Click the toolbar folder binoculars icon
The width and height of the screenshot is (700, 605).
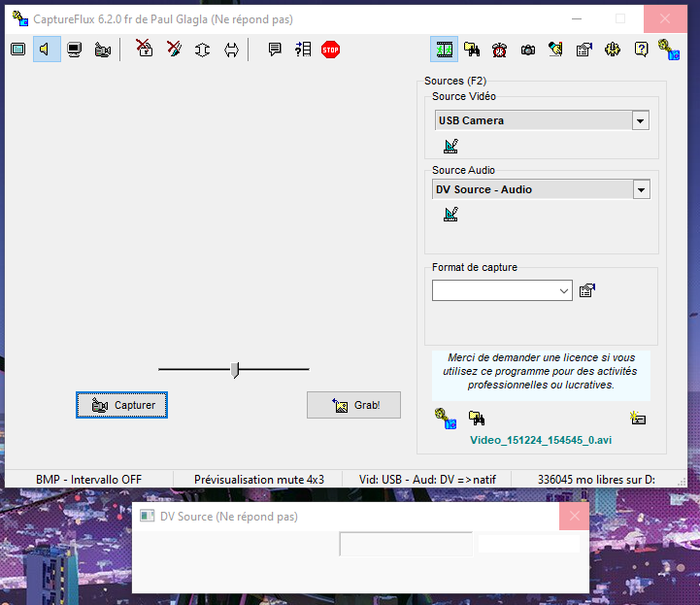[472, 50]
